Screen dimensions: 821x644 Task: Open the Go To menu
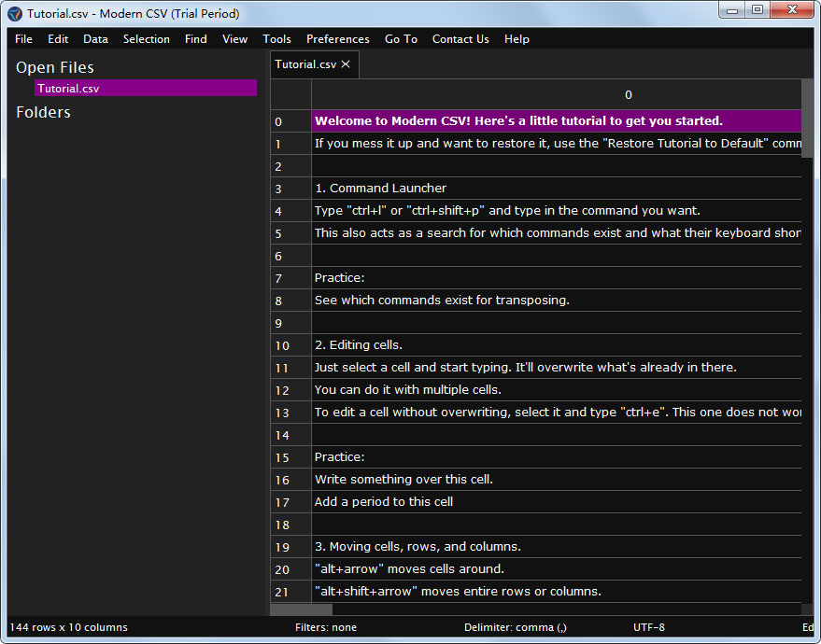tap(401, 39)
